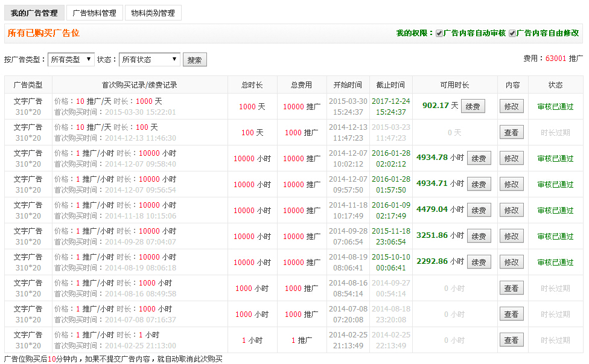Viewport: 589px width, 364px height.
Task: Select the 我的广告管理 tab
Action: tap(34, 13)
